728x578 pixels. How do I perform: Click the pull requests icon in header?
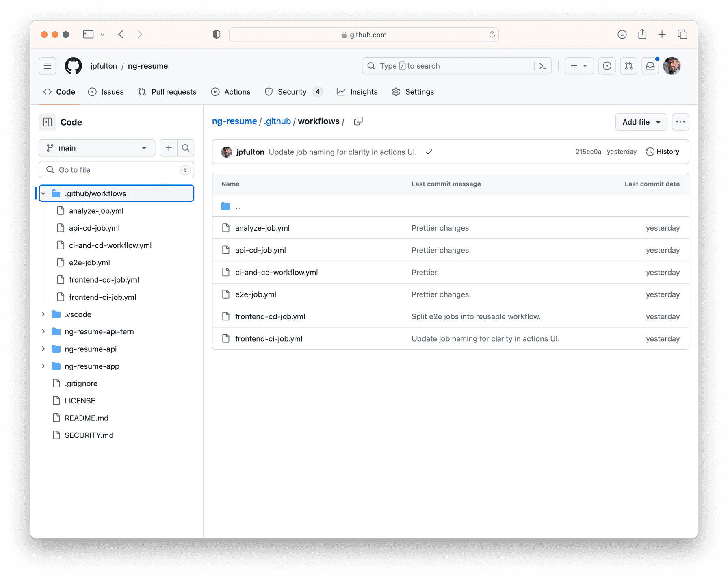coord(628,66)
